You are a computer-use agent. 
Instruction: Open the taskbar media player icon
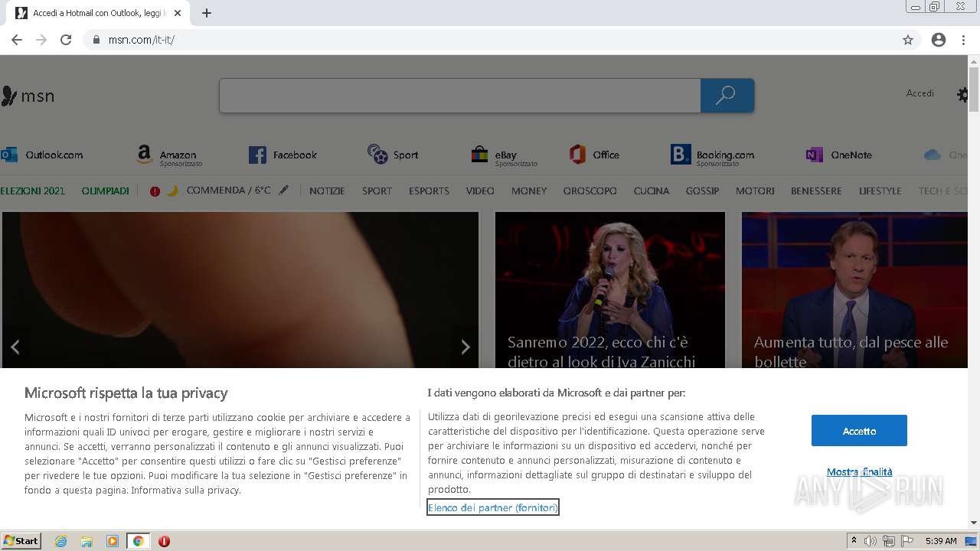pyautogui.click(x=113, y=541)
